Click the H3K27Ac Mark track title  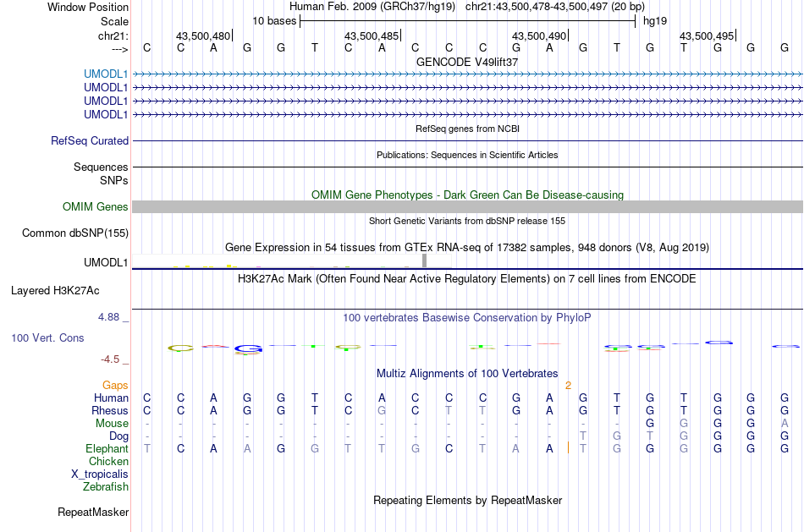[x=467, y=279]
